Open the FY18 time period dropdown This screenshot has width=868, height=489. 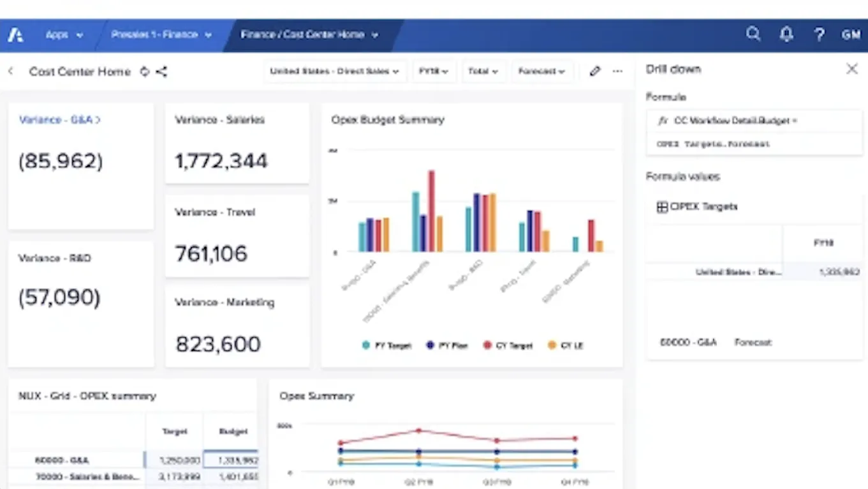434,71
